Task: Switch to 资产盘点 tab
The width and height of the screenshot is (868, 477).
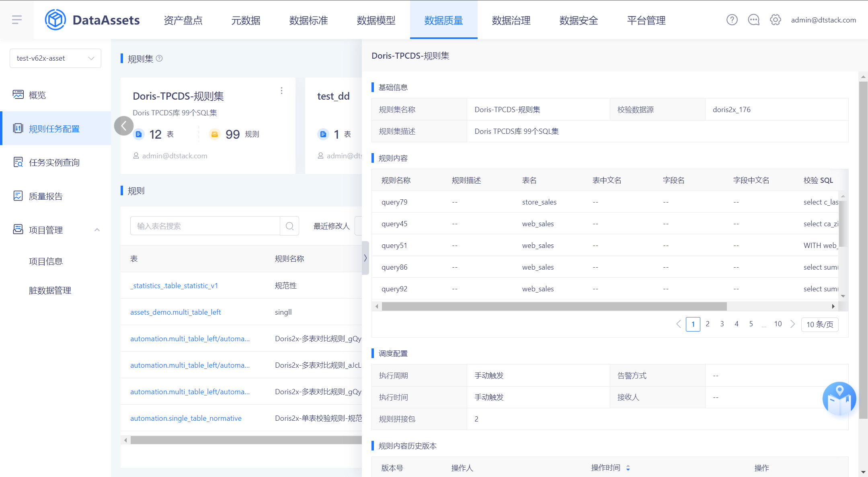Action: click(183, 20)
